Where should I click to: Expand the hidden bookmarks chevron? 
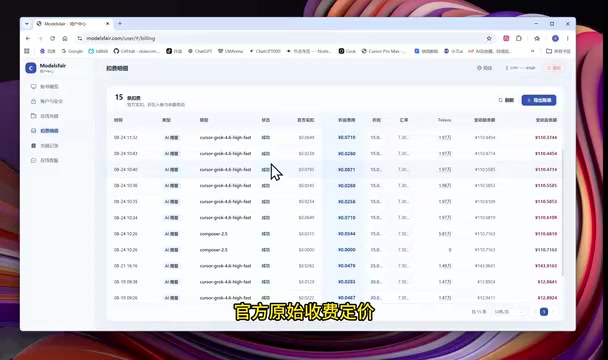click(532, 51)
